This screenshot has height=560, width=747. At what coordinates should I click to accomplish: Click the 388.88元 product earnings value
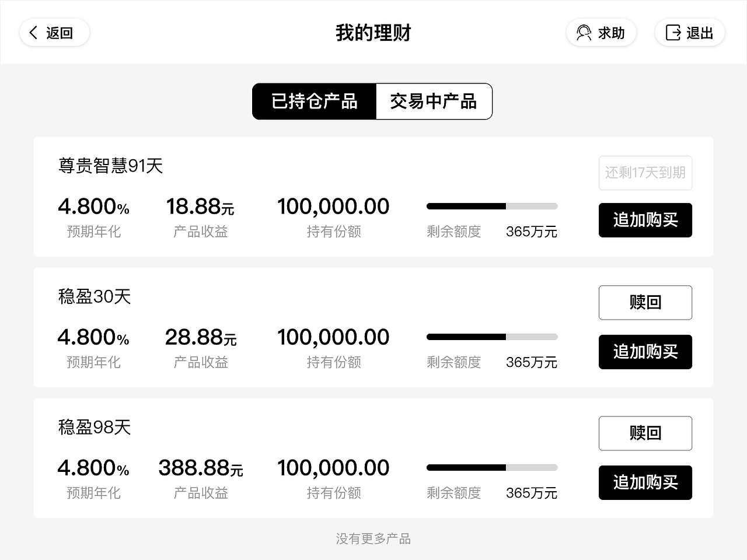click(200, 468)
